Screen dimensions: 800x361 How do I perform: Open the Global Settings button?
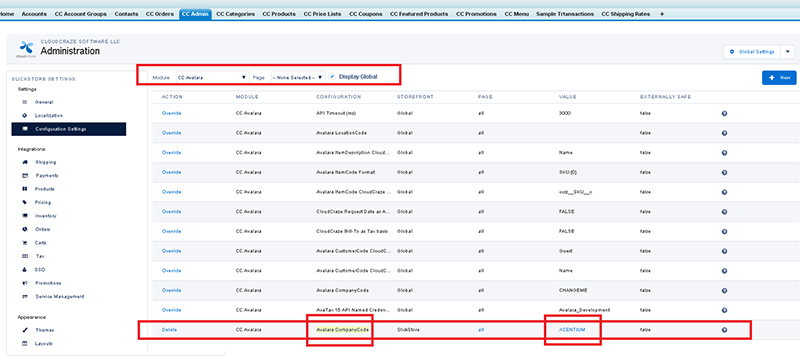(x=752, y=51)
